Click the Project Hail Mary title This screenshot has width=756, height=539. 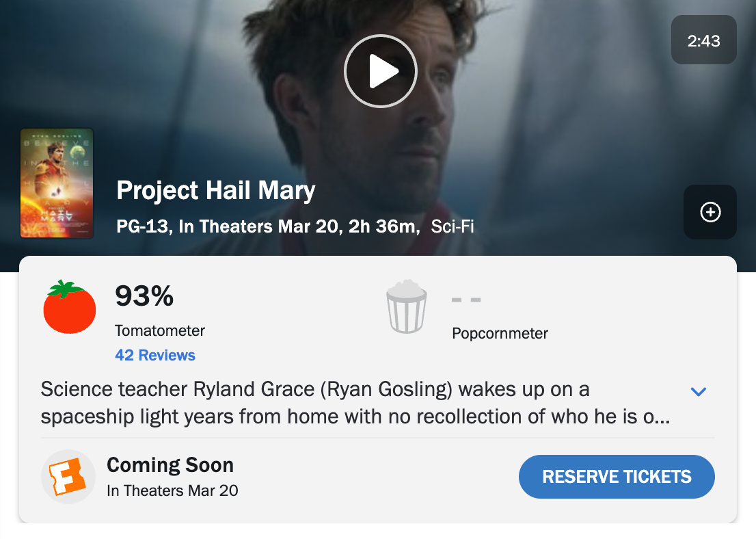216,190
